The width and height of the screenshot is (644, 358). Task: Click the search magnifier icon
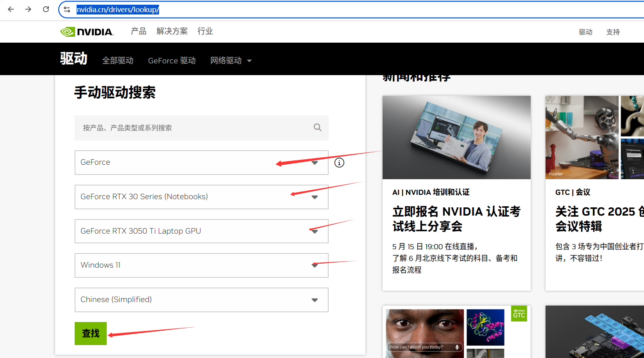(x=318, y=128)
